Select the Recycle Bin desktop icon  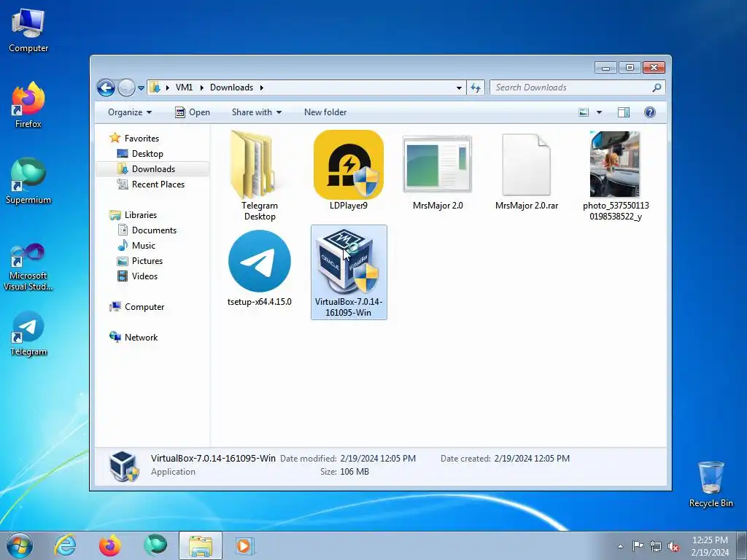point(711,484)
